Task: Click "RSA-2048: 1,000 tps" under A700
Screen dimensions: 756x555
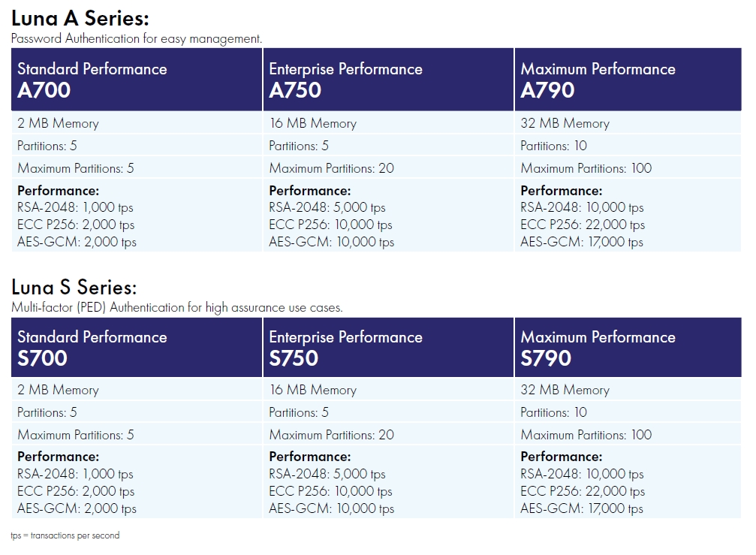Action: pos(75,207)
